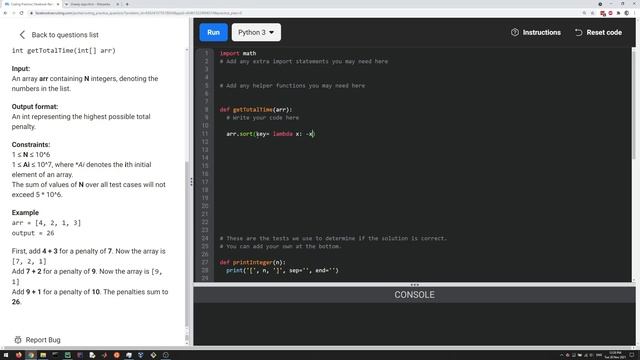The height and width of the screenshot is (360, 640).
Task: Click the vertical panel divider handle dots
Action: tap(191, 182)
